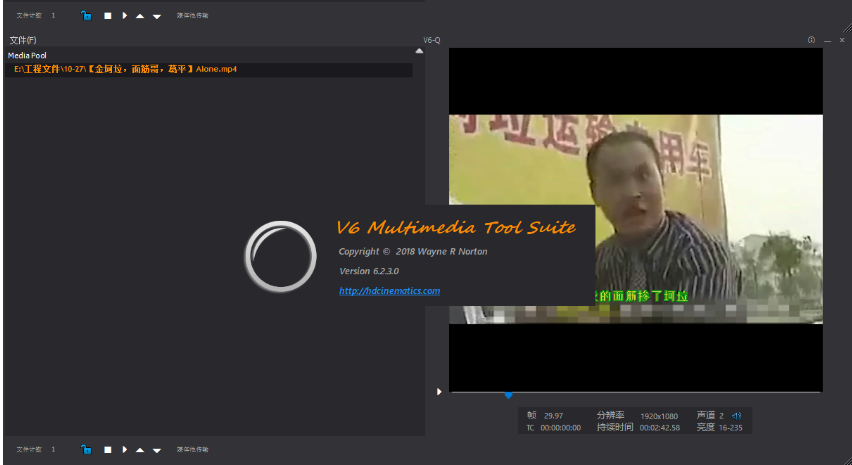The image size is (852, 465).
Task: Click the V6 ring logo on the splash
Action: click(x=280, y=256)
